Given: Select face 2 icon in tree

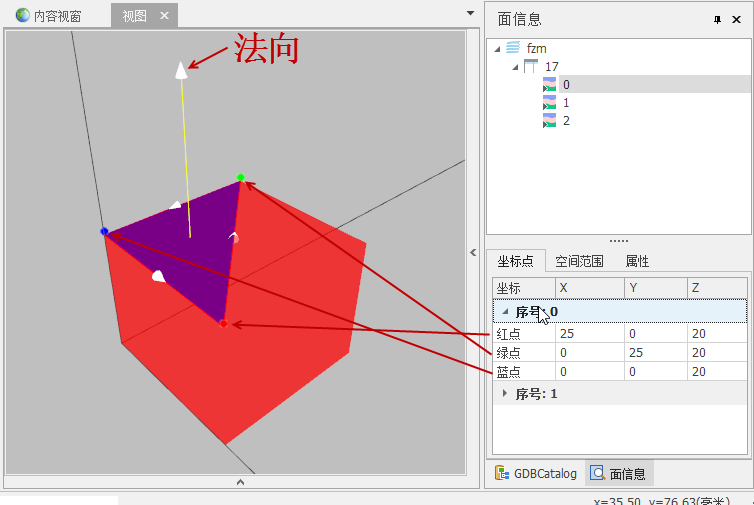Looking at the screenshot, I should [x=549, y=121].
